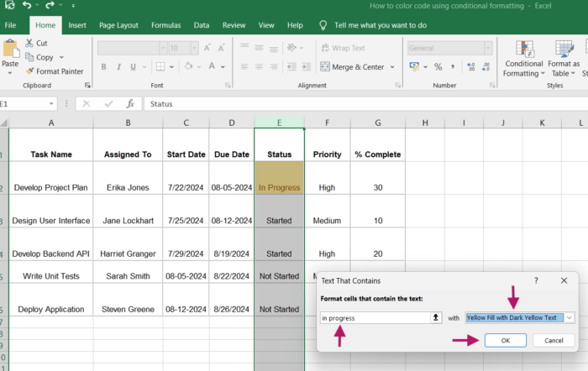This screenshot has height=371, width=588.
Task: Click Cancel in the dialog
Action: (x=553, y=340)
